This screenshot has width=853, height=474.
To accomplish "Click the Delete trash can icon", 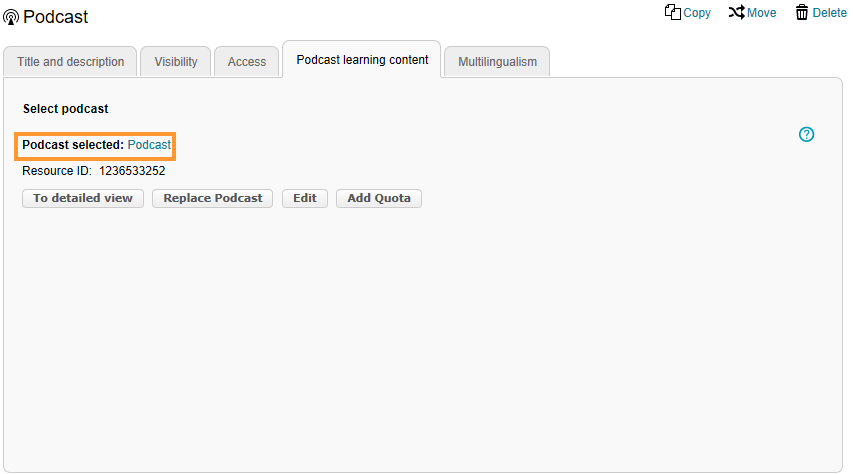I will pyautogui.click(x=802, y=12).
